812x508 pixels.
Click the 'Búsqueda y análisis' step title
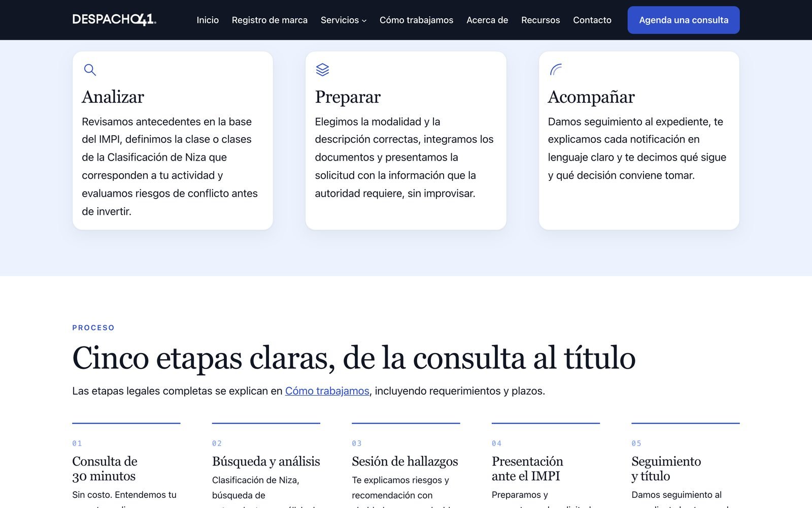[x=266, y=461]
